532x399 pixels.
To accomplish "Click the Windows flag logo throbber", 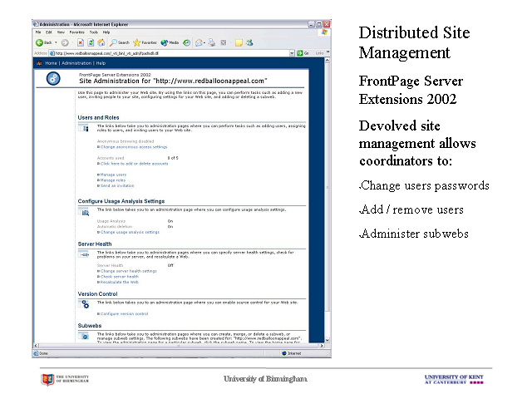I will click(x=324, y=32).
